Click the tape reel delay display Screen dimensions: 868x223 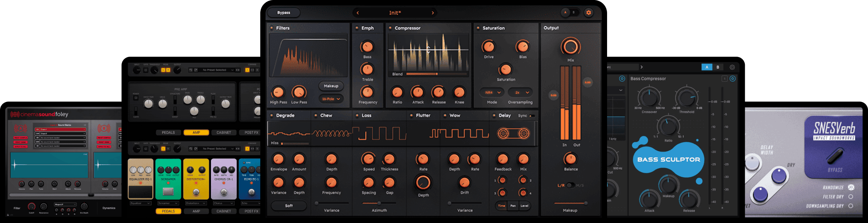(x=513, y=134)
